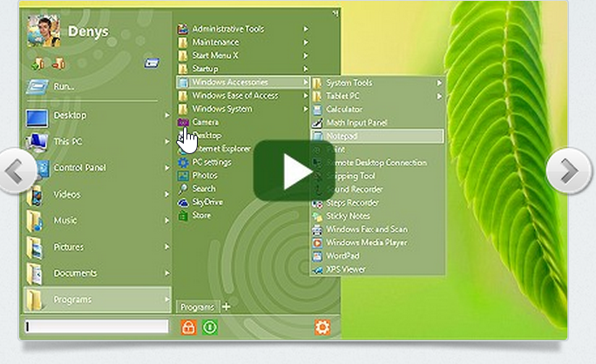The width and height of the screenshot is (596, 364).
Task: Click the Search magnifier icon
Action: pos(183,189)
